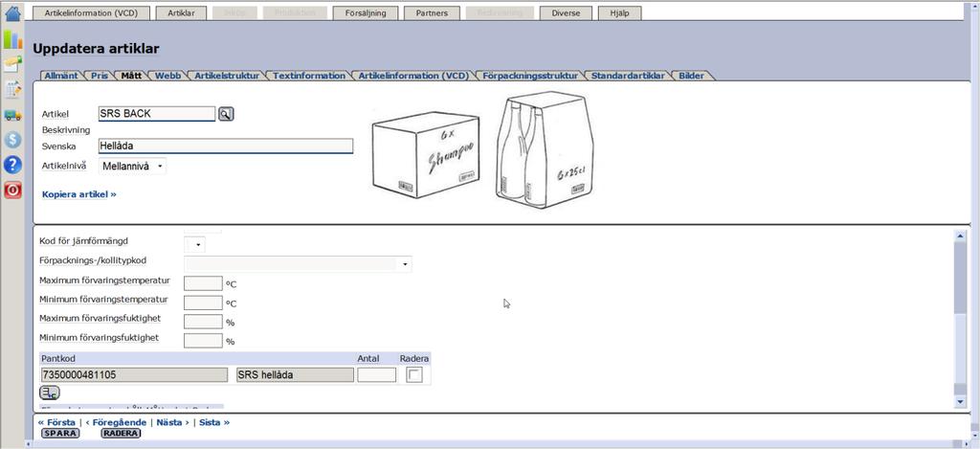980x449 pixels.
Task: Search articles with the magnifier icon
Action: click(226, 114)
